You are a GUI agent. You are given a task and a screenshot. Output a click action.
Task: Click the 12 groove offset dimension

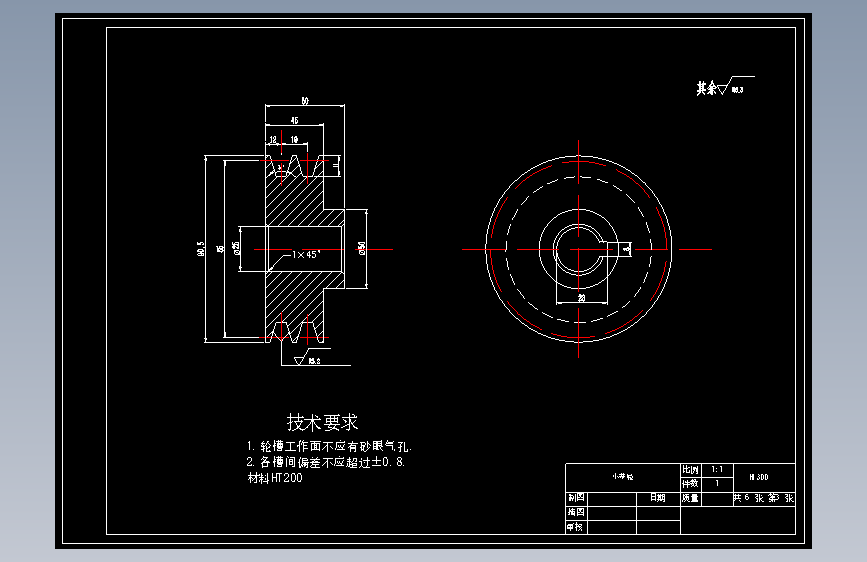273,140
